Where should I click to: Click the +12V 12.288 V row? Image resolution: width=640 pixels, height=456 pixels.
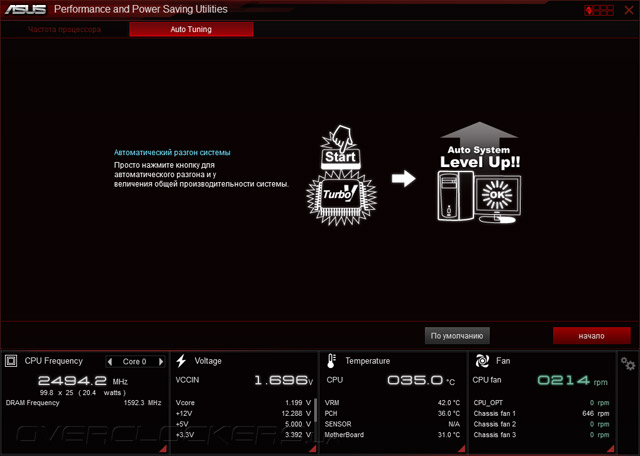(x=243, y=414)
